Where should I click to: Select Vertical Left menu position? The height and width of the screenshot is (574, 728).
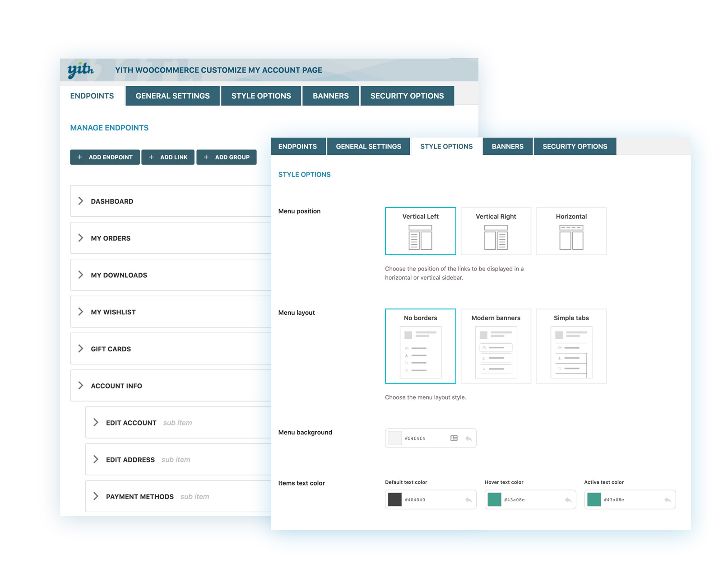tap(420, 231)
